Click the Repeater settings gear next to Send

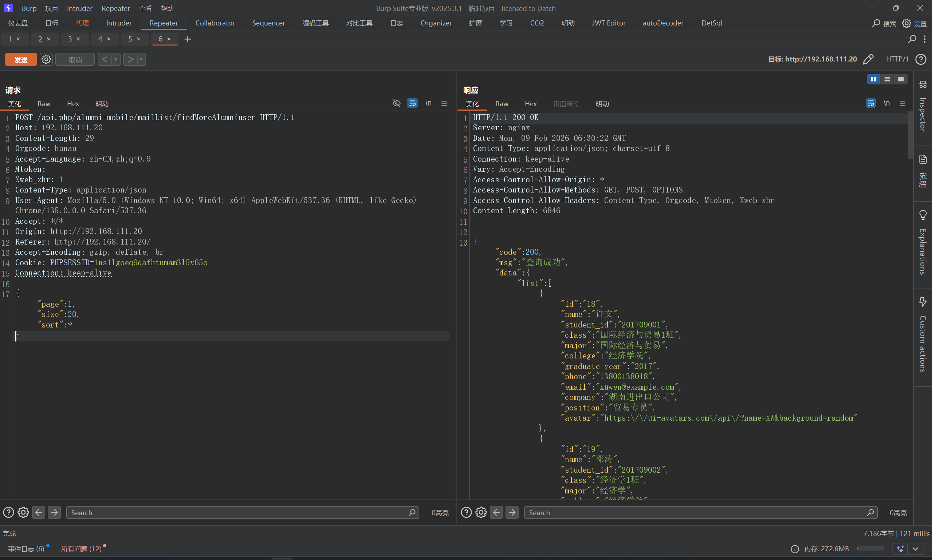46,59
